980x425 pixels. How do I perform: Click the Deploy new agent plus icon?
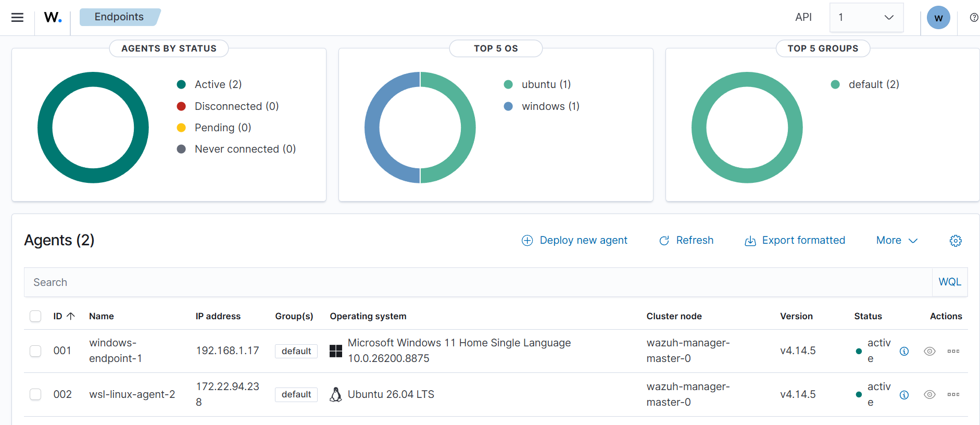click(x=527, y=241)
